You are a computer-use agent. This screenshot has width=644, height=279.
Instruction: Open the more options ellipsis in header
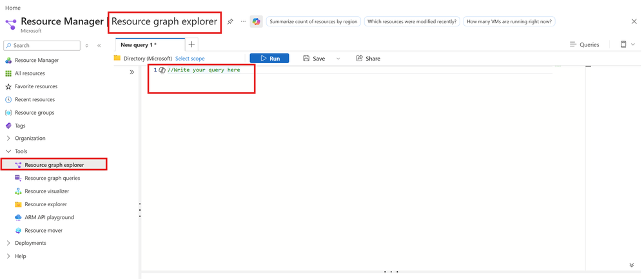(243, 21)
